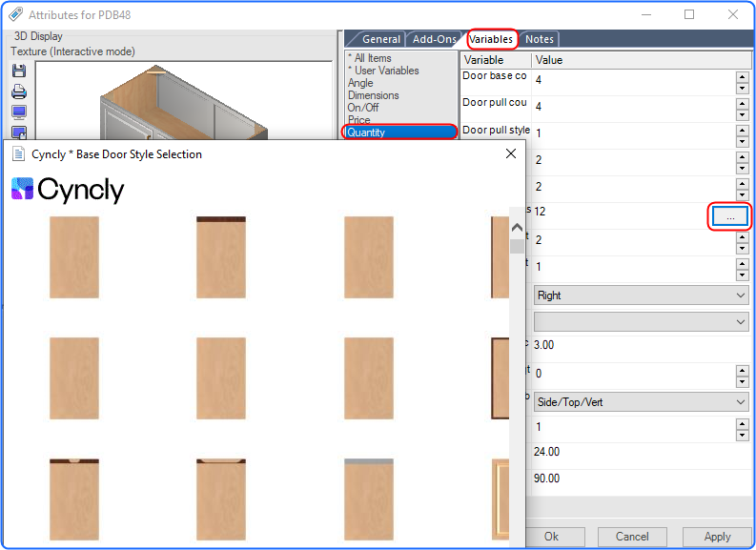This screenshot has width=756, height=550.
Task: Select the first plain door style thumbnail
Action: coord(74,257)
